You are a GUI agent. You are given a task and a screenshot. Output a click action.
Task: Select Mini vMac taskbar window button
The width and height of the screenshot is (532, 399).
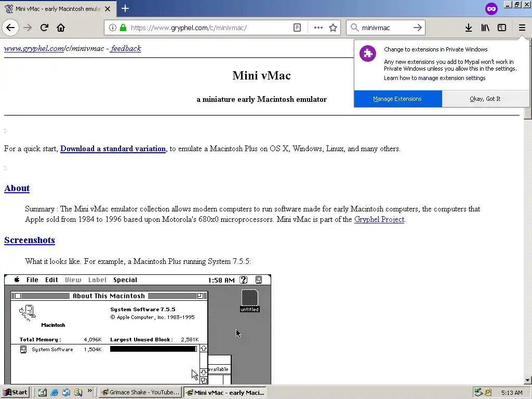tap(224, 393)
